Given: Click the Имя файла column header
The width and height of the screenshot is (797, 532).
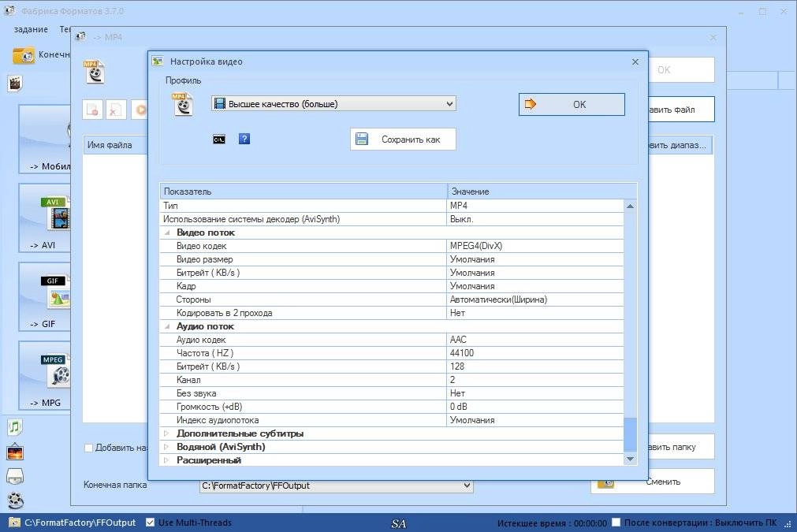Looking at the screenshot, I should 115,145.
